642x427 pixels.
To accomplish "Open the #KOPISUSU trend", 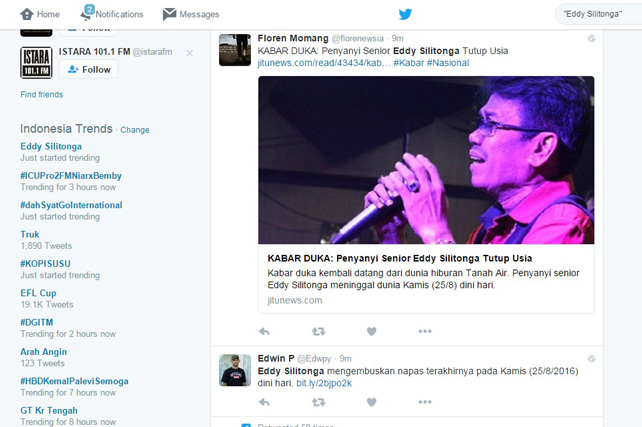I will coord(45,264).
